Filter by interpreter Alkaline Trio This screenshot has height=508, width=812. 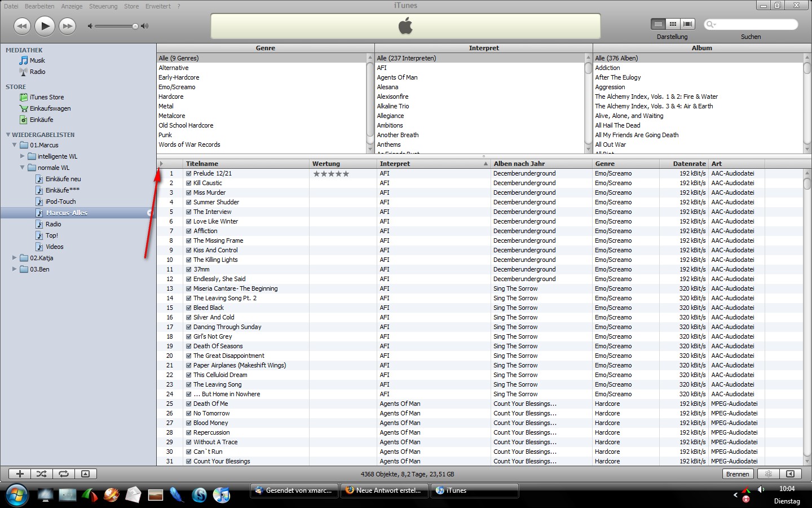click(393, 106)
